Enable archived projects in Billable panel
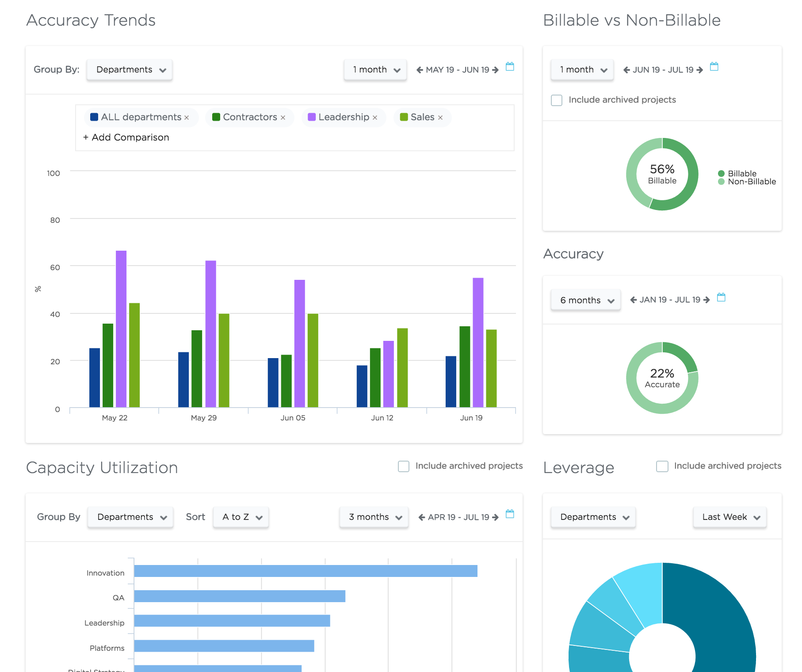 (557, 100)
